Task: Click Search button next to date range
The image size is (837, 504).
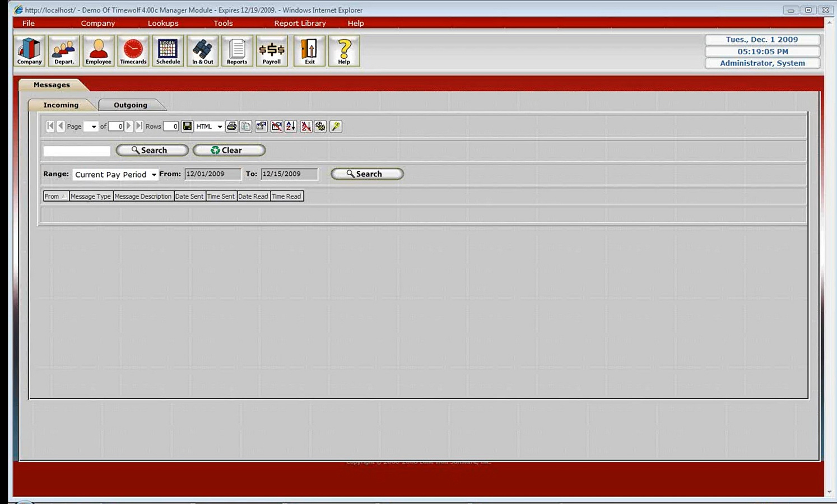Action: pos(367,174)
